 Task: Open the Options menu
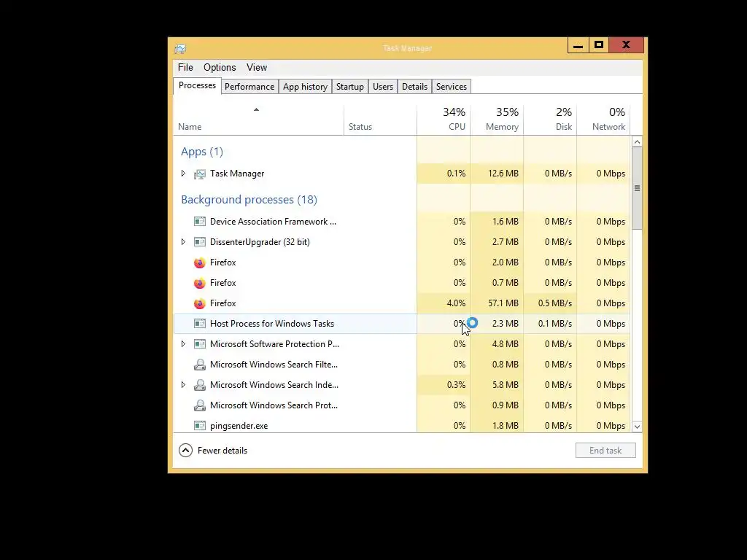coord(220,68)
